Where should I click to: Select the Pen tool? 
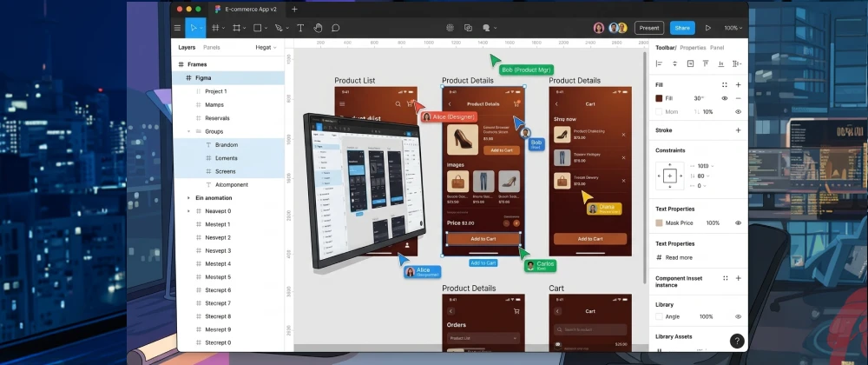click(x=279, y=28)
